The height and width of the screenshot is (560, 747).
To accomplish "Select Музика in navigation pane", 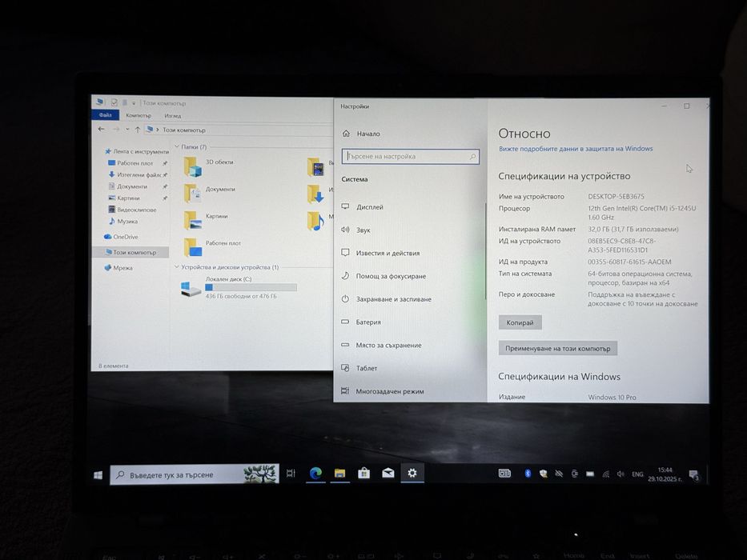I will point(123,221).
